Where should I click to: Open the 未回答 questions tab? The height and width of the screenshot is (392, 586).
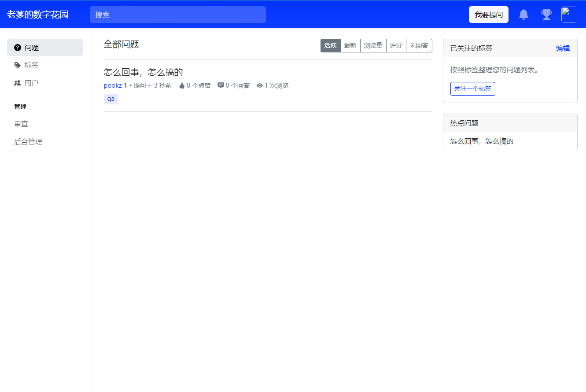pos(419,45)
